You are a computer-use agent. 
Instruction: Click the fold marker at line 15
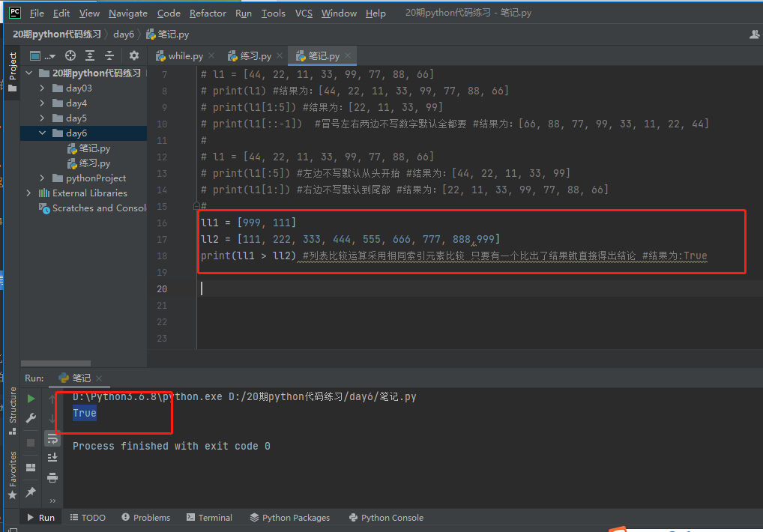pyautogui.click(x=196, y=206)
